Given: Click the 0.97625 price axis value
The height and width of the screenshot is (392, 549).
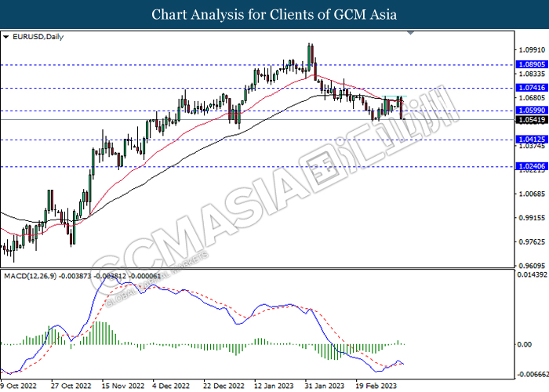Looking at the screenshot, I should (x=532, y=241).
